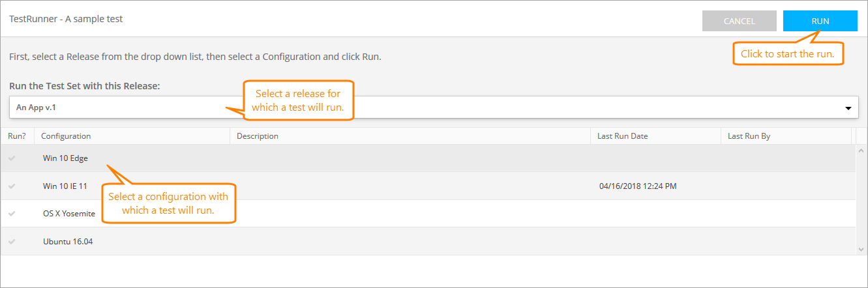Sort by the Last Run Date column
The image size is (868, 288).
click(x=622, y=136)
